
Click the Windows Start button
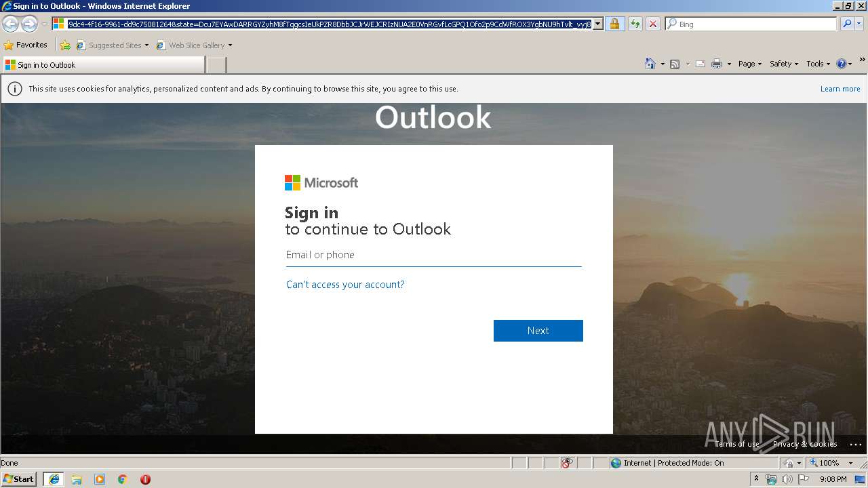point(19,479)
